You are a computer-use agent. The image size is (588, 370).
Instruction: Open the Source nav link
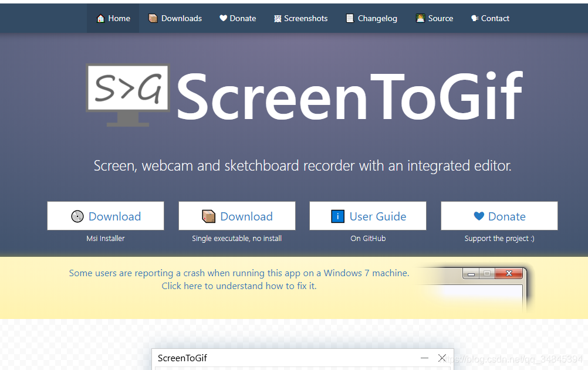(x=434, y=18)
